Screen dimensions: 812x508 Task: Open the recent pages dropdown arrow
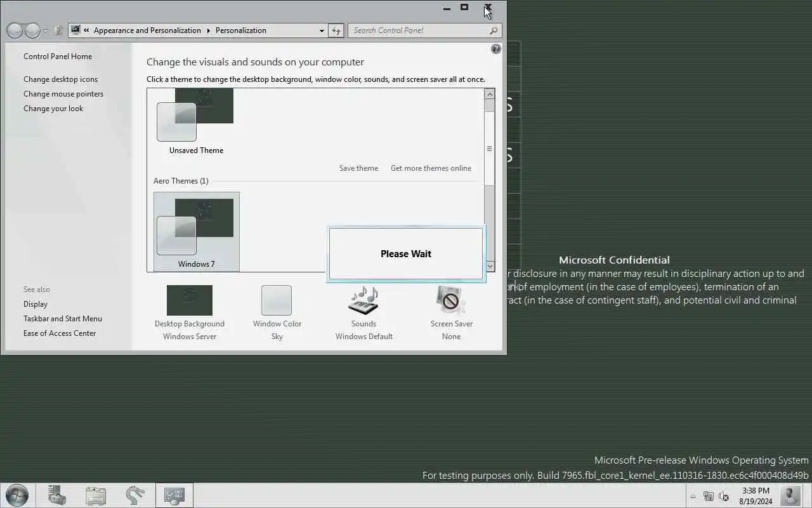[x=46, y=30]
